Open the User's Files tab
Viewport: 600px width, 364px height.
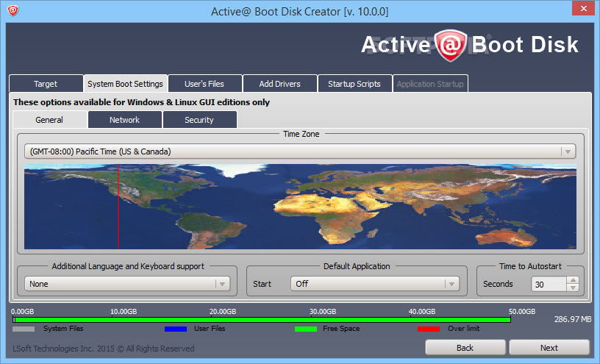[x=204, y=83]
